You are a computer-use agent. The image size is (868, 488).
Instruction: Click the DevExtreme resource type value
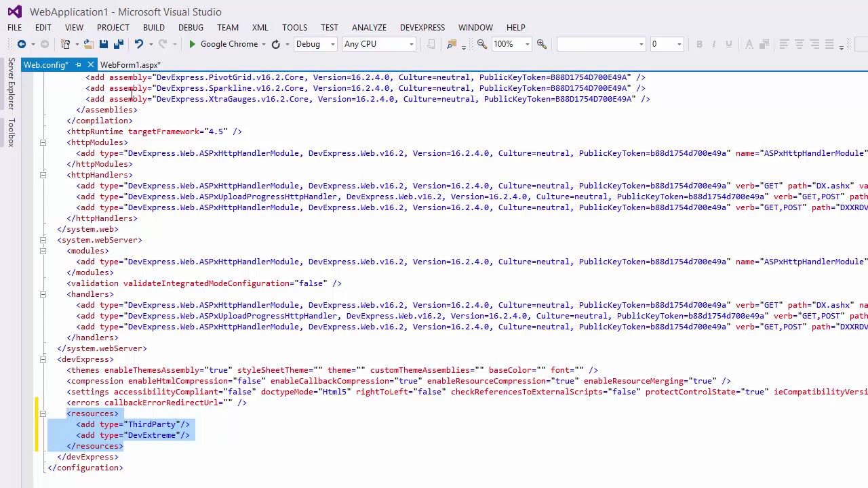coord(152,435)
